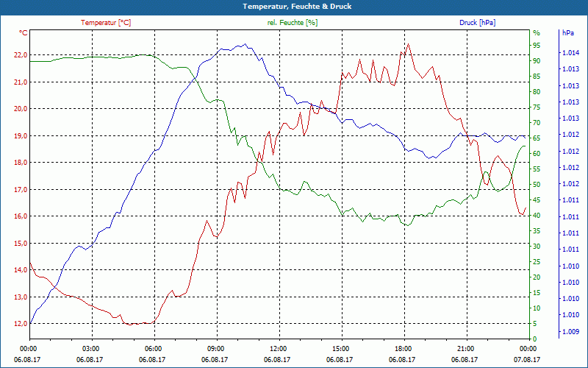This screenshot has height=368, width=588.
Task: Click the '19,0' temperature axis tick
Action: [x=21, y=135]
